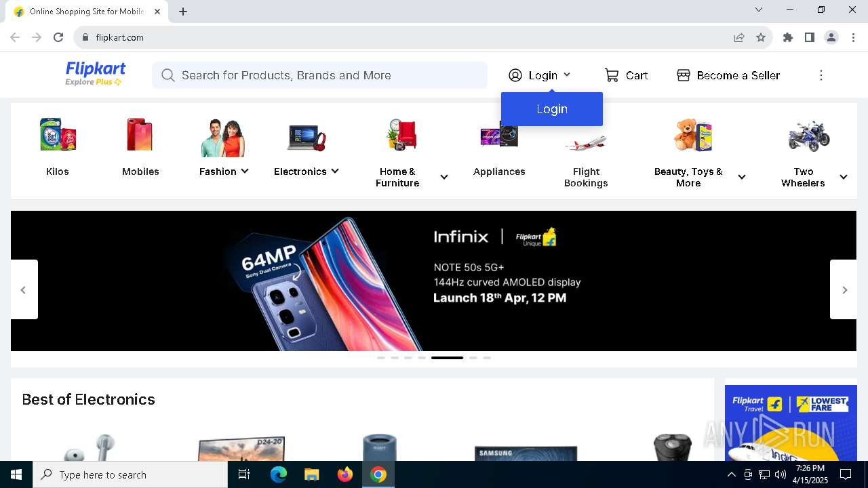
Task: Open a new browser tab
Action: pos(183,12)
